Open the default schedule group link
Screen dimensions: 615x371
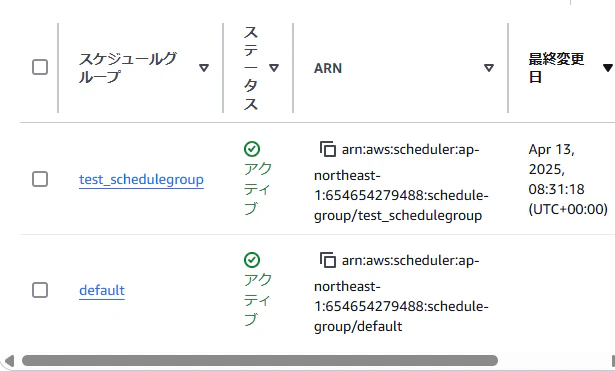(102, 291)
